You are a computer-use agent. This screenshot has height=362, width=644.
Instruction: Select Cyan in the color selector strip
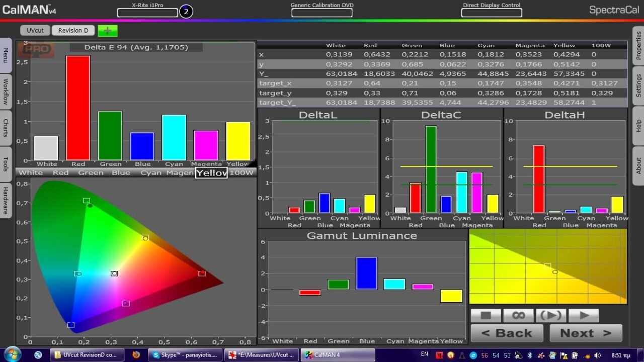click(x=151, y=172)
